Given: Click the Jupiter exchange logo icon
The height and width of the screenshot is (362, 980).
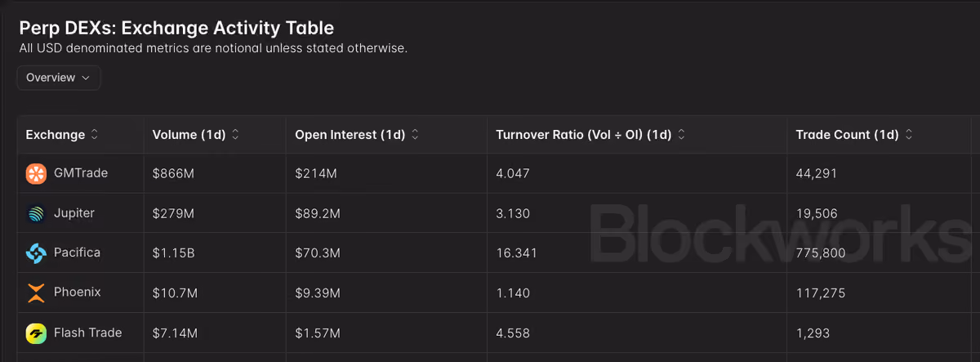Looking at the screenshot, I should tap(36, 214).
